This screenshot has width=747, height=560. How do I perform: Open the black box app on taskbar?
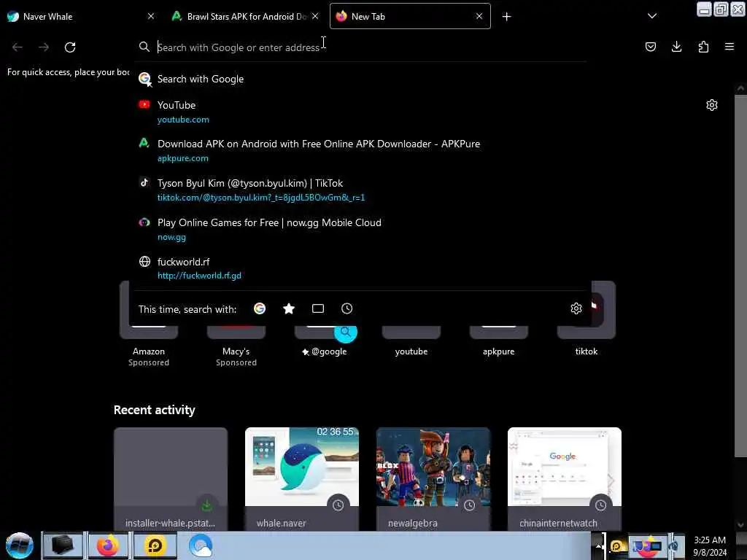63,545
